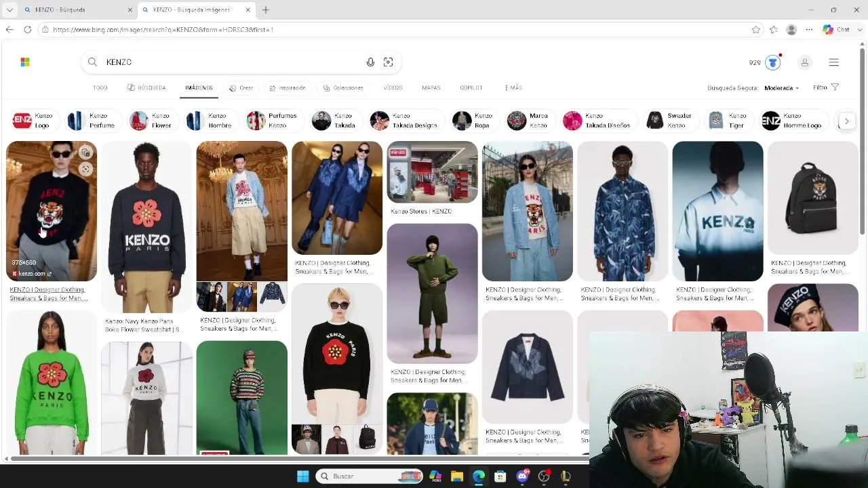Viewport: 868px width, 488px height.
Task: Click the copy icon on first tiger sweater image
Action: click(85, 152)
